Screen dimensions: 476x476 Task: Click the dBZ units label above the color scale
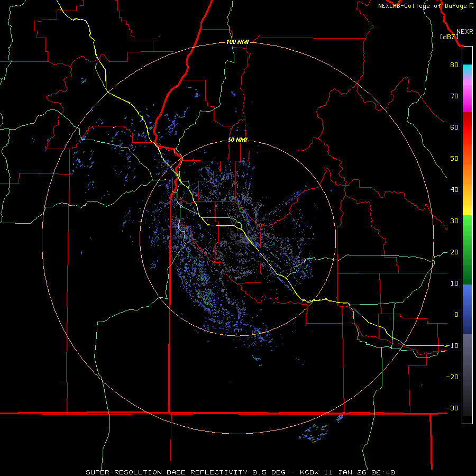pyautogui.click(x=449, y=37)
